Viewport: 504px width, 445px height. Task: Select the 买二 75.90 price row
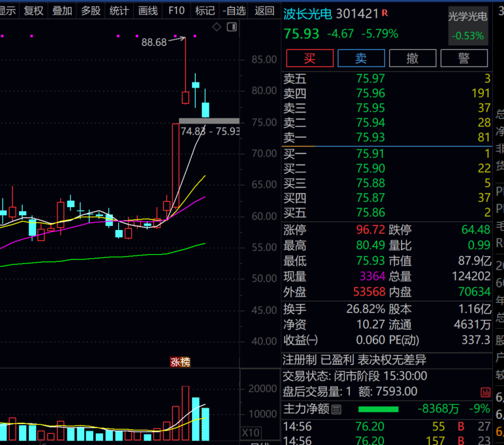(x=386, y=169)
